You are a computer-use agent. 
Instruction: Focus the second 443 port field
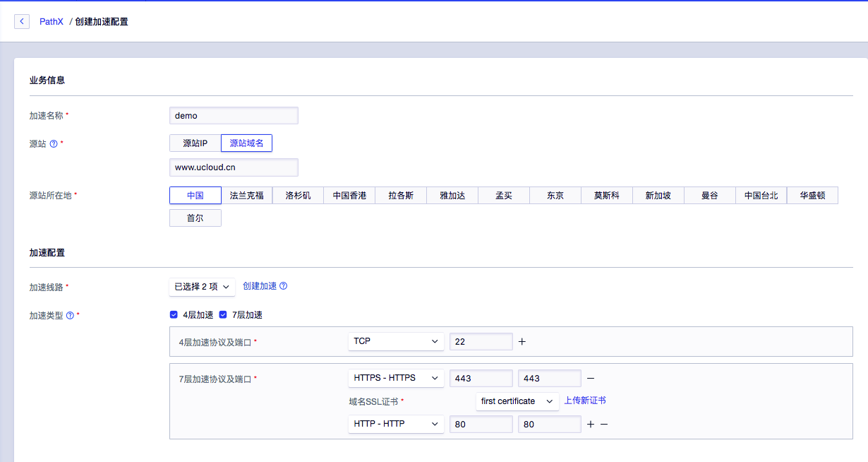[x=550, y=378]
